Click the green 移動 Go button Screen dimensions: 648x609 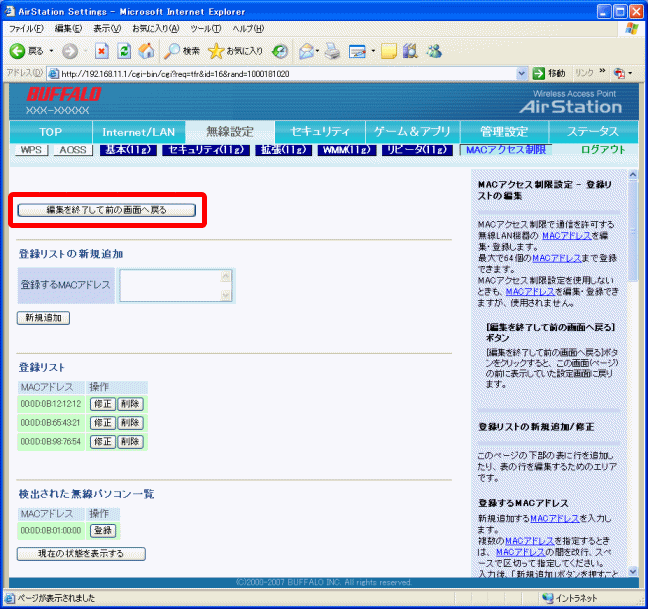[549, 74]
